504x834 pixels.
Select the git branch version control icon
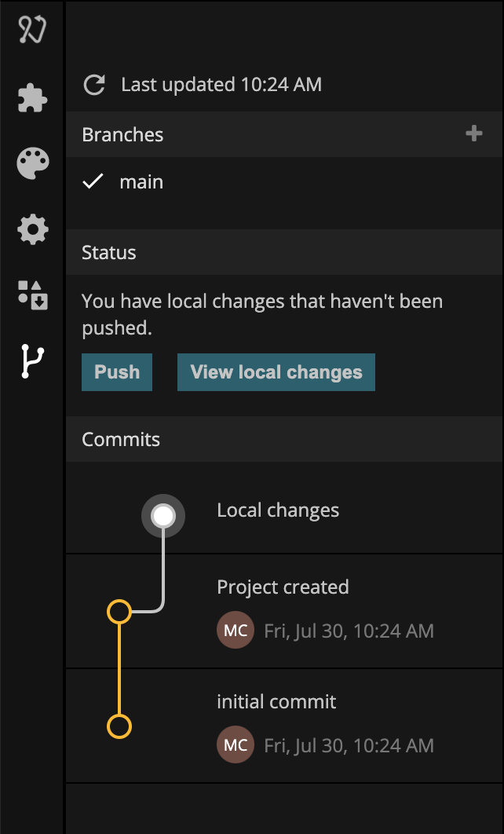pyautogui.click(x=32, y=361)
